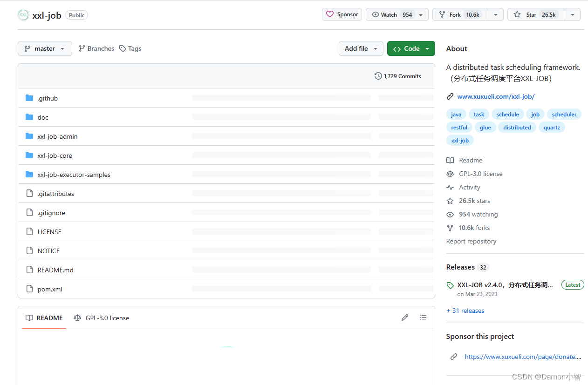This screenshot has height=385, width=588.
Task: Open the README.md file
Action: [x=55, y=270]
